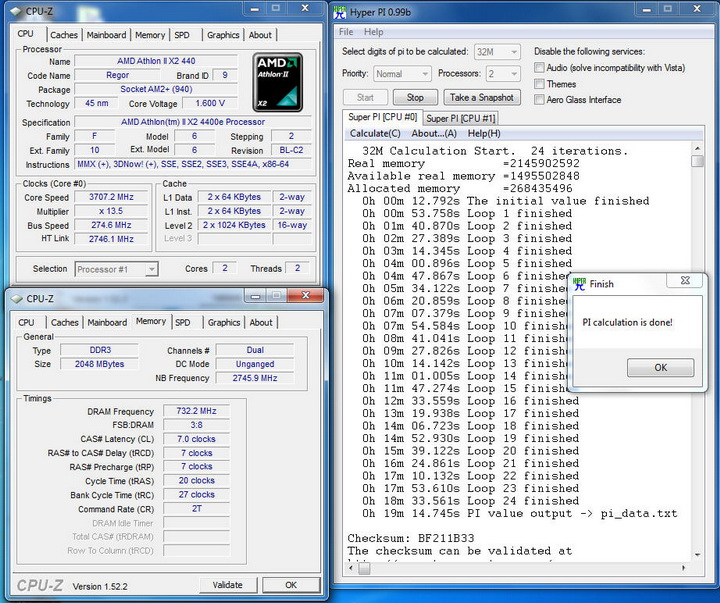Viewport: 720px width, 603px height.
Task: Switch to CPU tab in lower CPU-Z
Action: [x=26, y=323]
